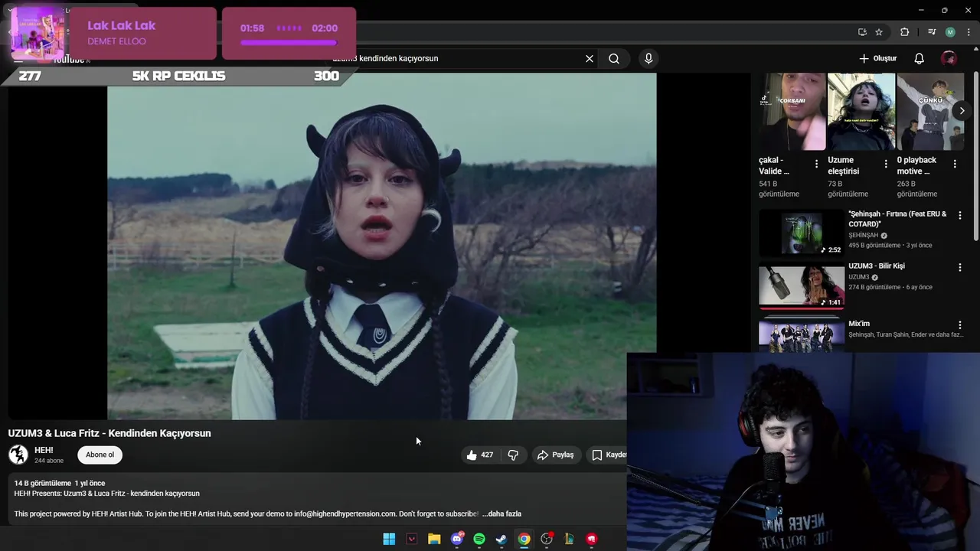Screen dimensions: 980x551
Task: Open OBS Studio from the taskbar
Action: (547, 539)
